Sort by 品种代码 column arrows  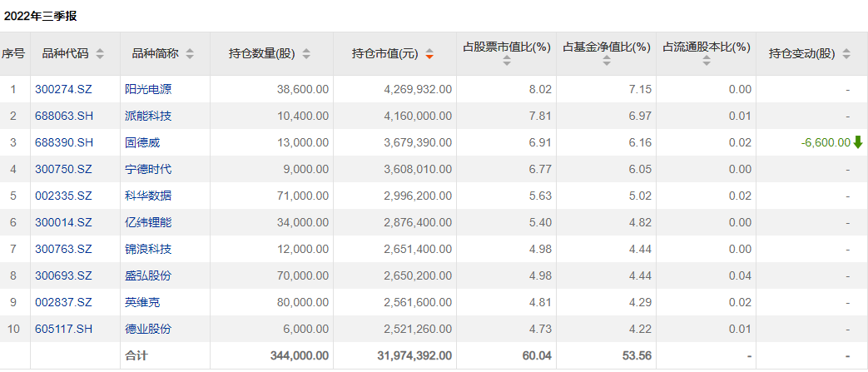coord(100,54)
